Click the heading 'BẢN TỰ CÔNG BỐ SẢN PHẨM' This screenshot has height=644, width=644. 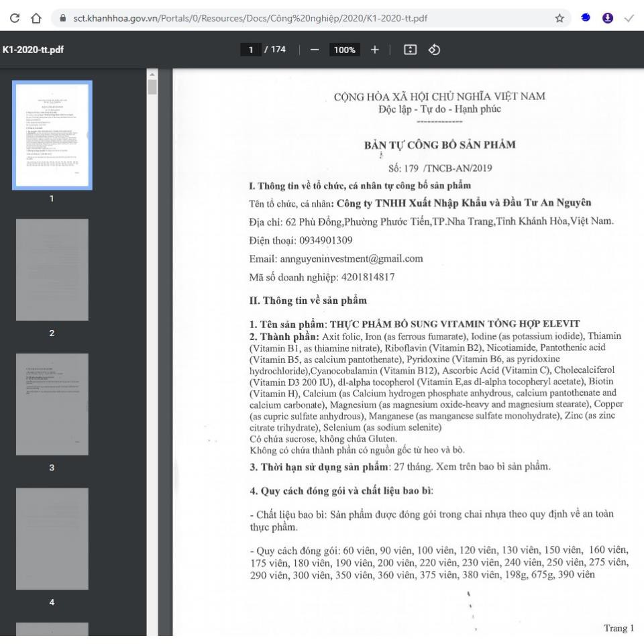440,145
